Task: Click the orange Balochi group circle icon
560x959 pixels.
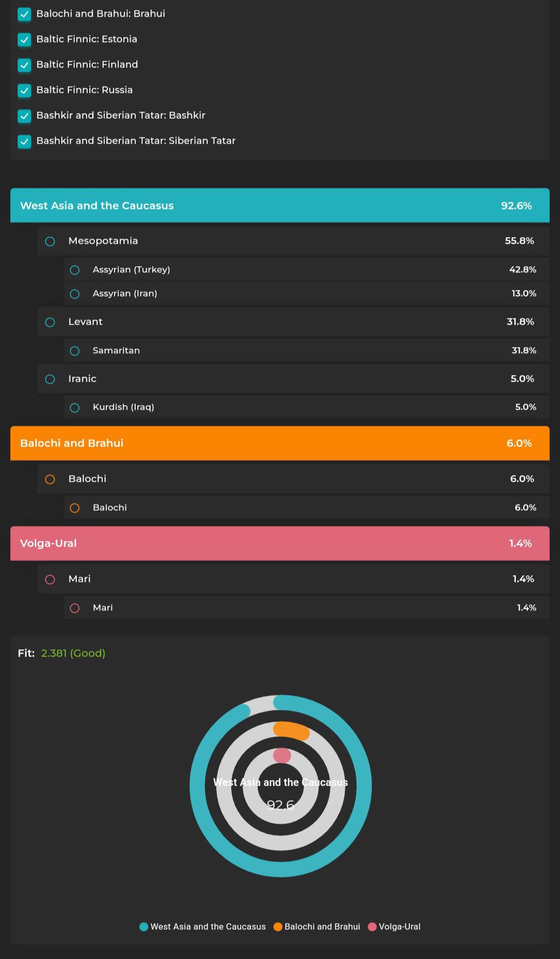Action: [x=50, y=479]
